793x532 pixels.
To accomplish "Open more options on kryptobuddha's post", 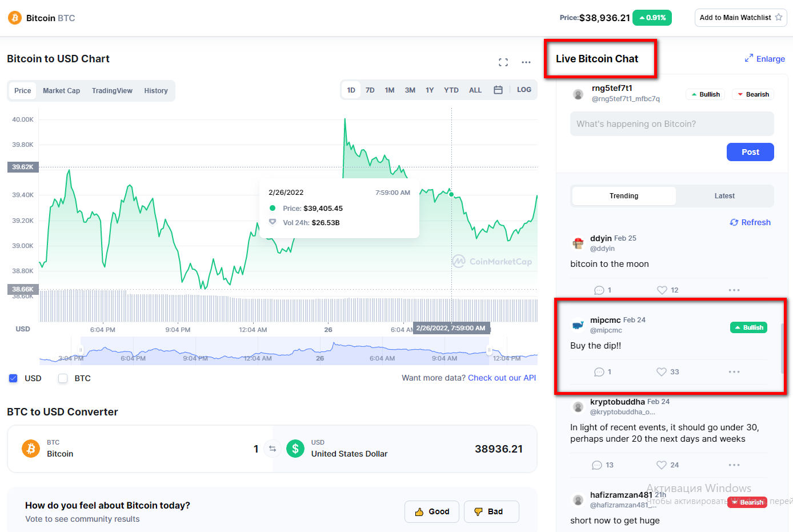I will [734, 465].
